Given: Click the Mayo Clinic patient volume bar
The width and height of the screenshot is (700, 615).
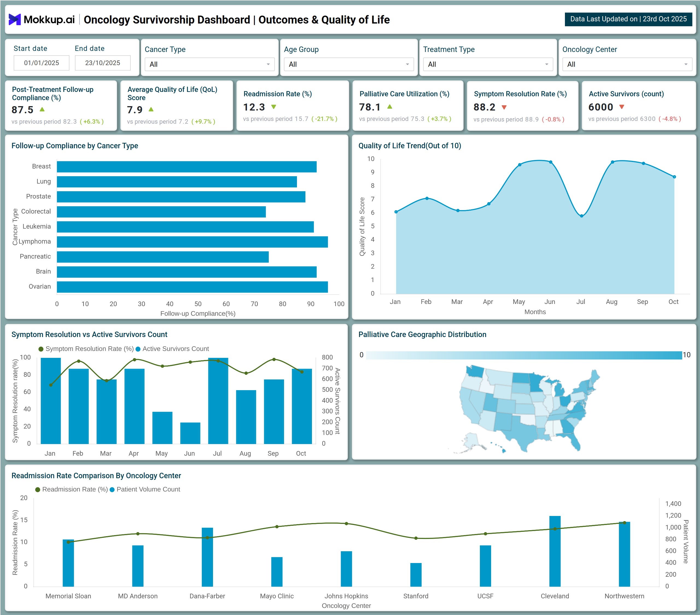Looking at the screenshot, I should [277, 572].
